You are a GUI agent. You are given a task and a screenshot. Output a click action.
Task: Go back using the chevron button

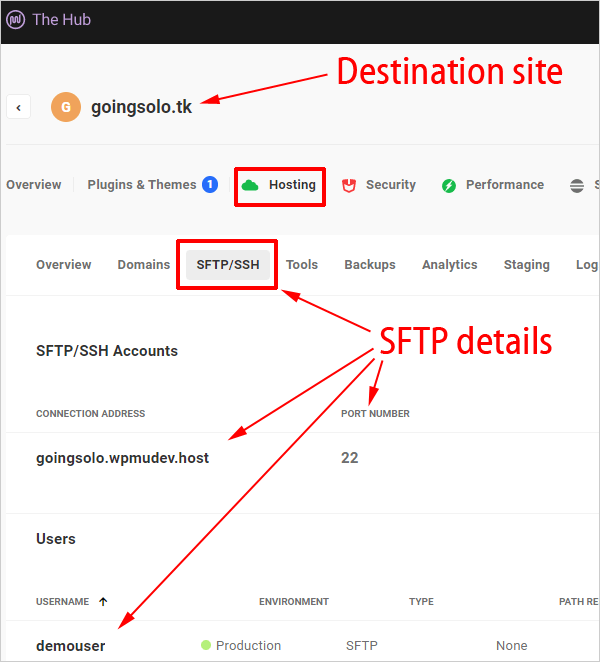19,107
